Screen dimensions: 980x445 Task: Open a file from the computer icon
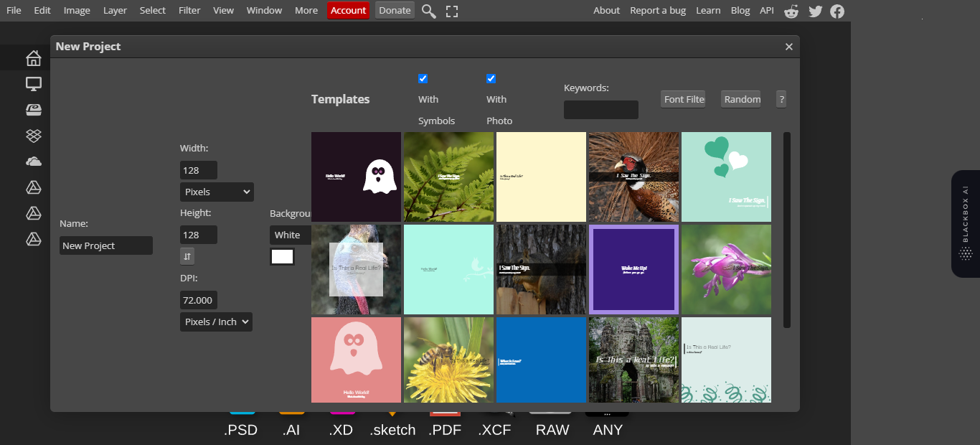[x=34, y=84]
